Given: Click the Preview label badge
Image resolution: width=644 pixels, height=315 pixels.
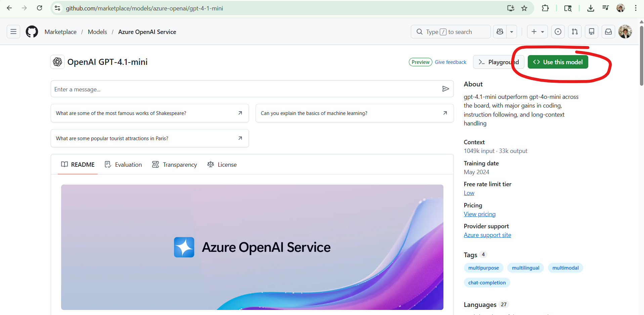Looking at the screenshot, I should 420,62.
